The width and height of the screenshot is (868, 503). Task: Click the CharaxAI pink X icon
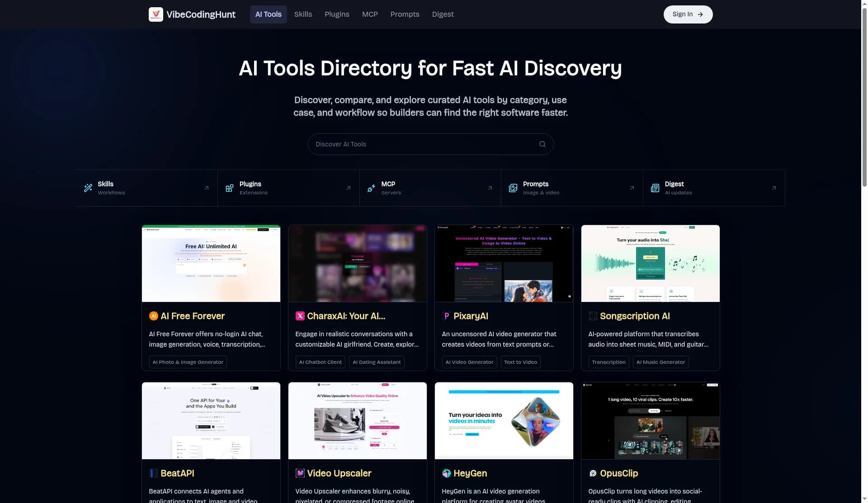(x=300, y=316)
